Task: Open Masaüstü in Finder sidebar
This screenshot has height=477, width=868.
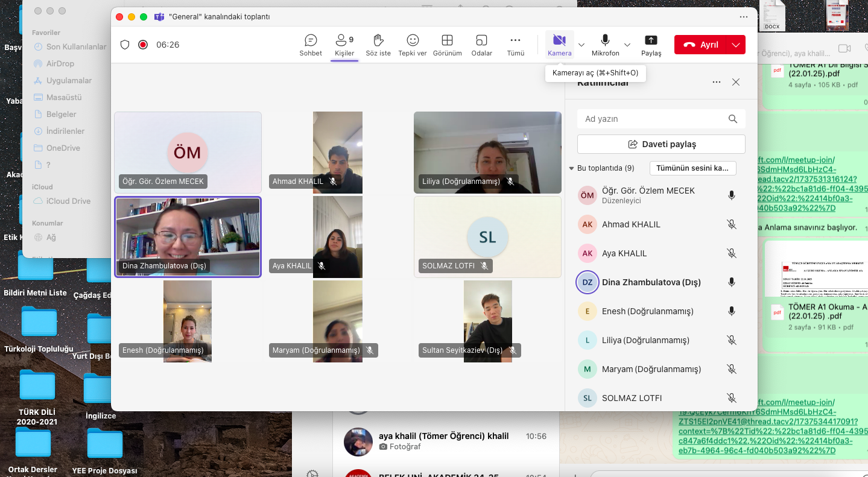Action: [x=64, y=97]
